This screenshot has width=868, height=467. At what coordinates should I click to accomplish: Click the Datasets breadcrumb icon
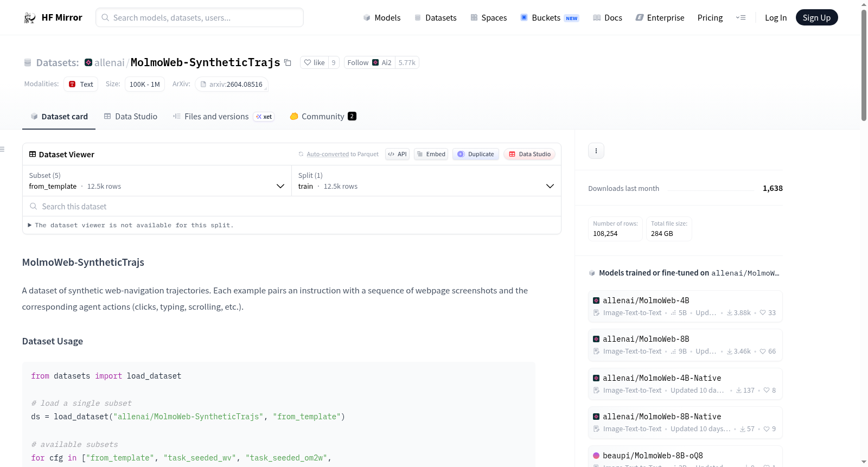[28, 62]
